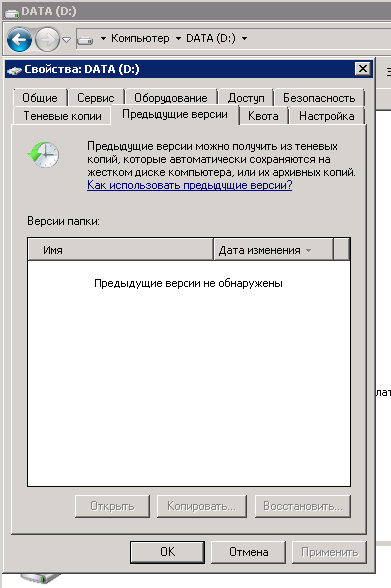Click the disabled Копировать... button

click(x=202, y=506)
